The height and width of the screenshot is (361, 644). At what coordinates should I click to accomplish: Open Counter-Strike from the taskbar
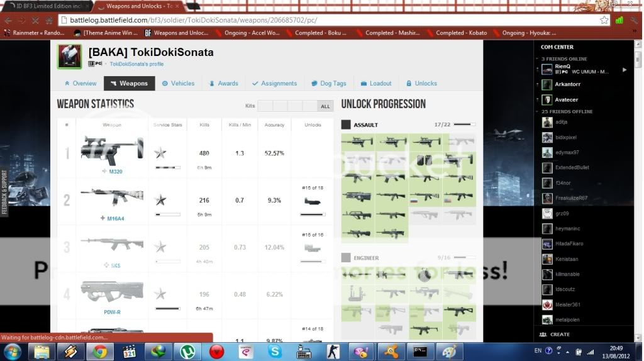pos(333,352)
